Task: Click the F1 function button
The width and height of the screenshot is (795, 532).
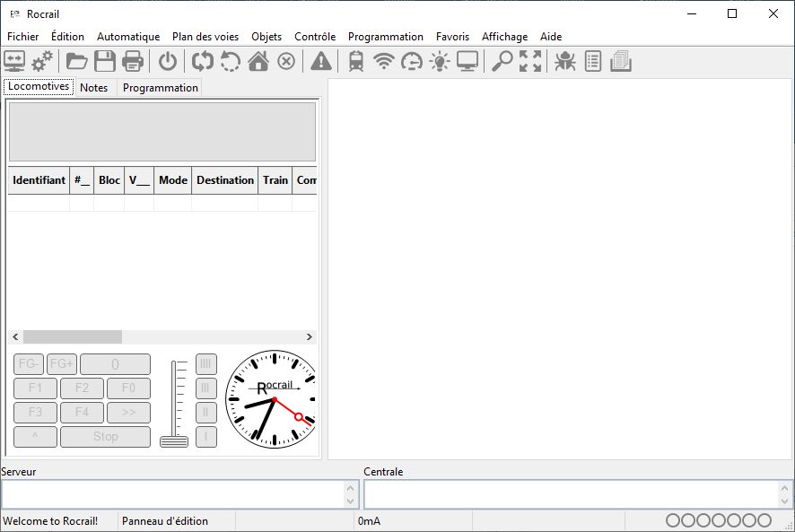Action: click(x=36, y=388)
